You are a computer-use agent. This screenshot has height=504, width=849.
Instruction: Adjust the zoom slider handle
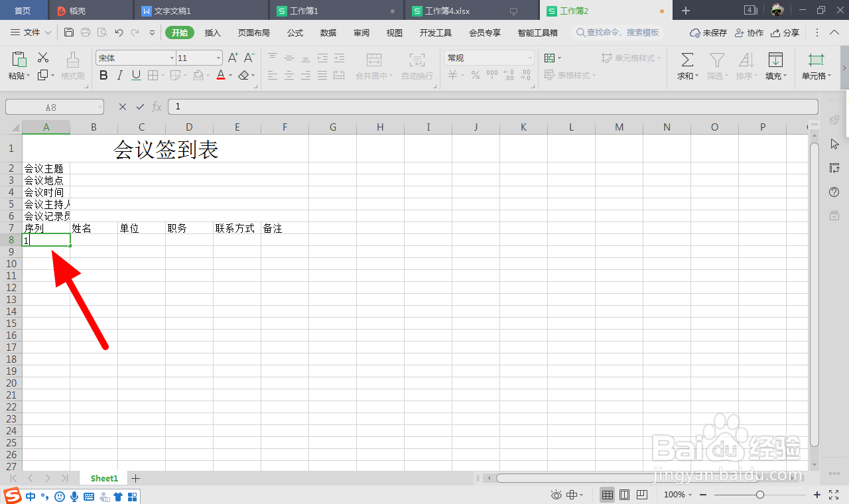(x=760, y=495)
